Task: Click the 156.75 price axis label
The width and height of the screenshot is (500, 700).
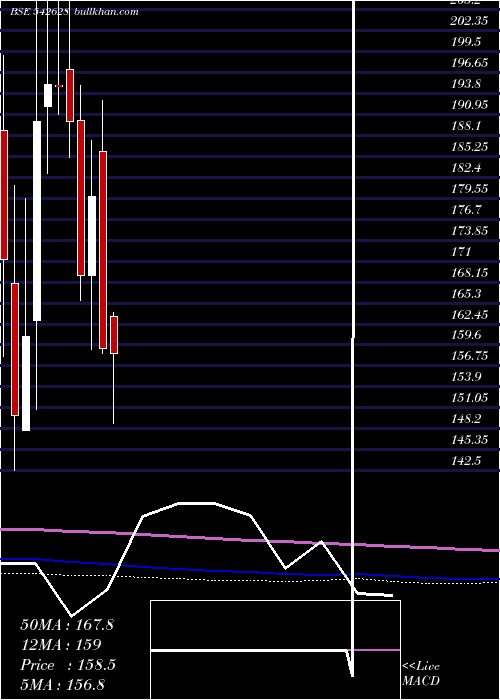Action: (x=469, y=356)
